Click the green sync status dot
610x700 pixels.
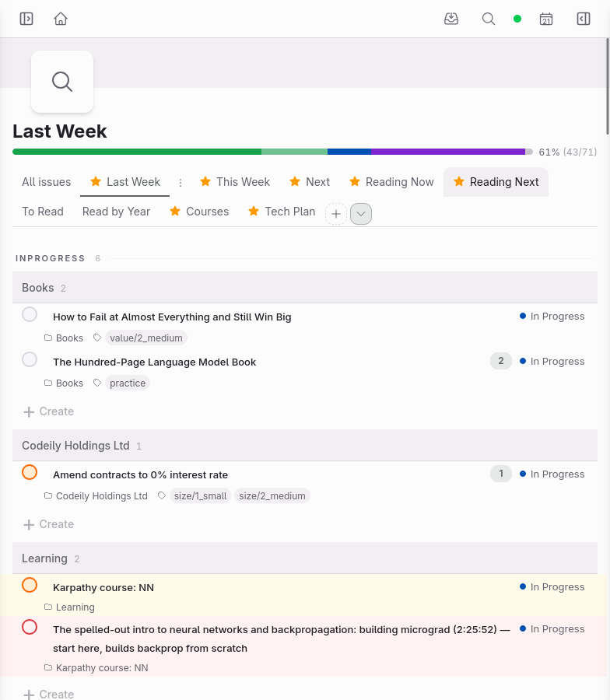pyautogui.click(x=517, y=19)
